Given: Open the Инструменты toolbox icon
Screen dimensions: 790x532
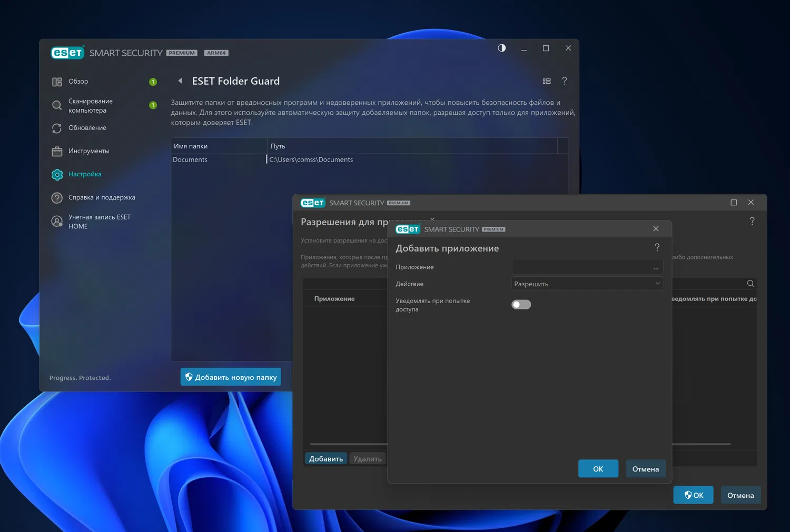Looking at the screenshot, I should [57, 152].
